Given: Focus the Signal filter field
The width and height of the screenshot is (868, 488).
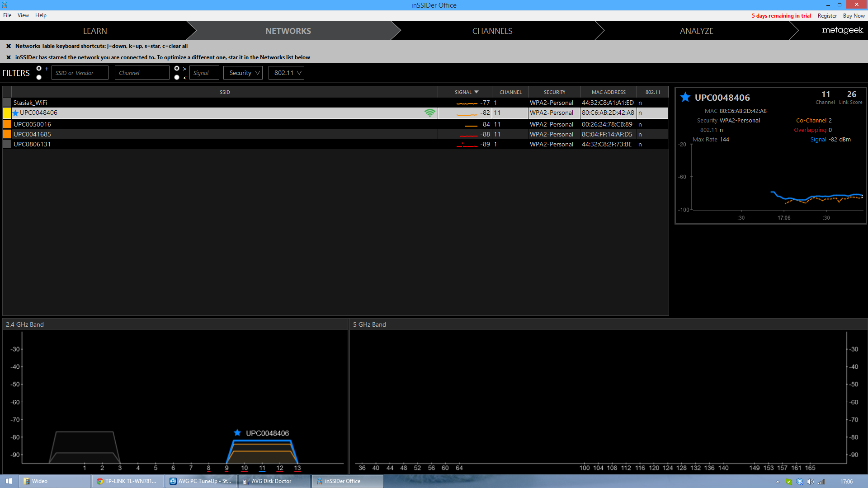Looking at the screenshot, I should tap(204, 73).
